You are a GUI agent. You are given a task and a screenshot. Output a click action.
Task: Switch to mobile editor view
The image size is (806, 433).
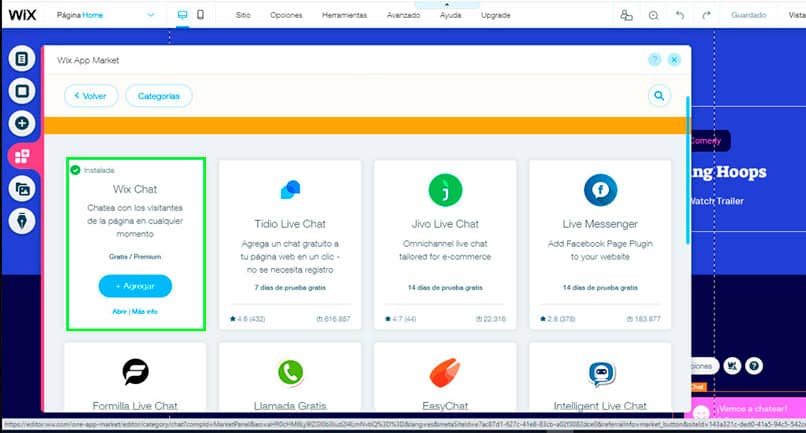coord(200,15)
